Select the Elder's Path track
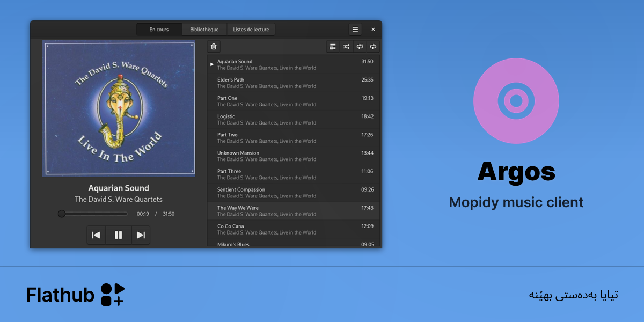The height and width of the screenshot is (322, 644). pyautogui.click(x=294, y=83)
